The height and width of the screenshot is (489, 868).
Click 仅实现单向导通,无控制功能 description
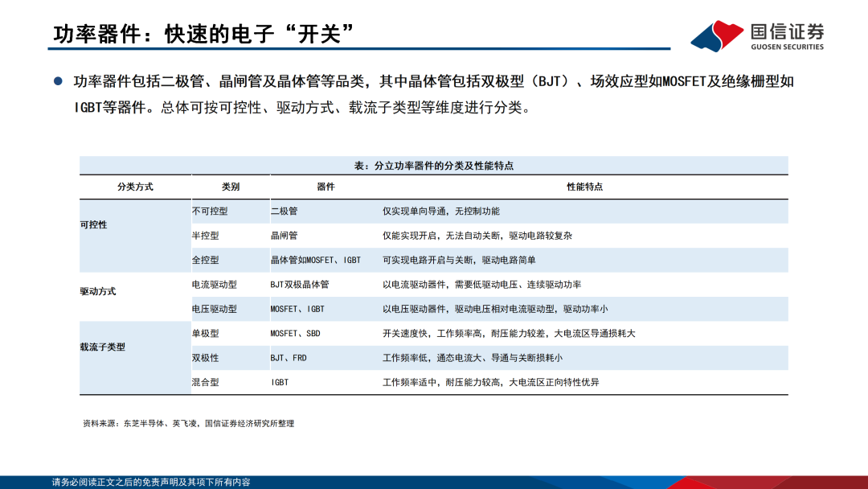tap(441, 211)
